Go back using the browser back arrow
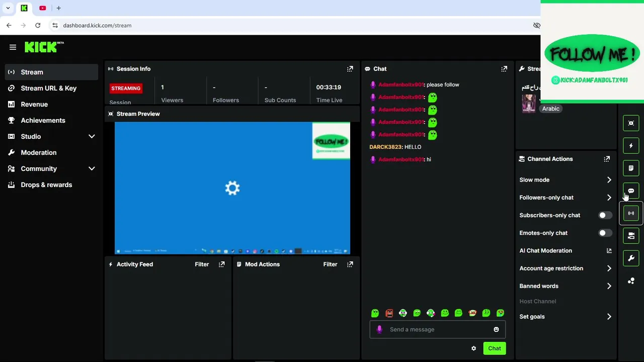Screen dimensions: 644x362 (9, 25)
